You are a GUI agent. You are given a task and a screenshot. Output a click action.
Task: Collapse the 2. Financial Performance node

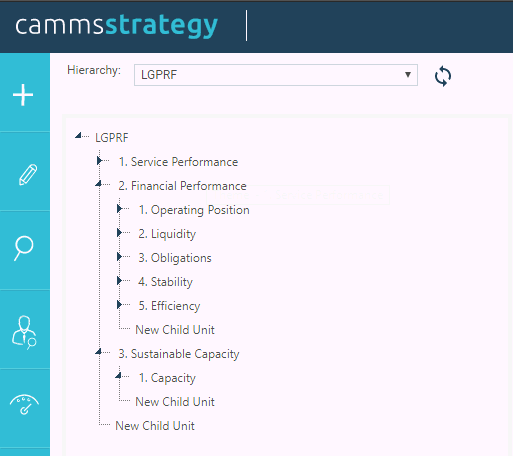[99, 184]
